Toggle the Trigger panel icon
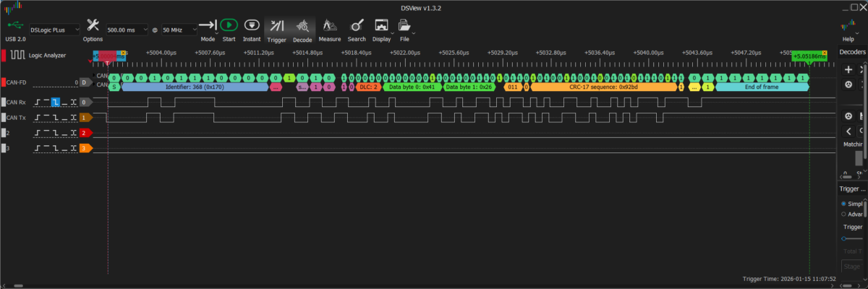Viewport: 868px width, 289px height. [x=276, y=29]
